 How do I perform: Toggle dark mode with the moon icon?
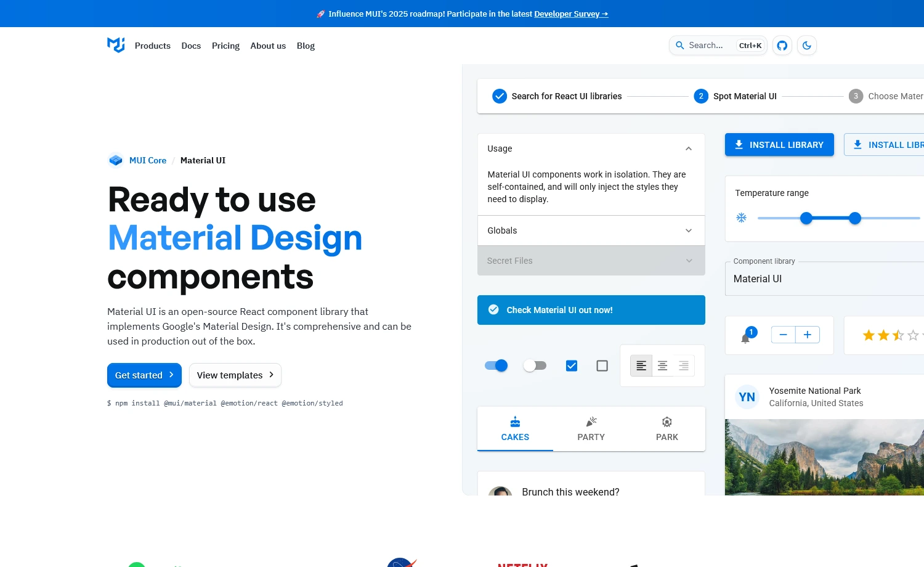(807, 45)
